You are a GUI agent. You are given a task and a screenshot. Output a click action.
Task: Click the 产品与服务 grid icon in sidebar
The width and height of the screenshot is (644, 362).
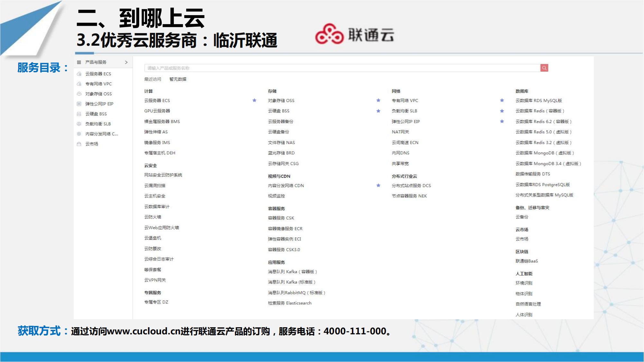[79, 62]
